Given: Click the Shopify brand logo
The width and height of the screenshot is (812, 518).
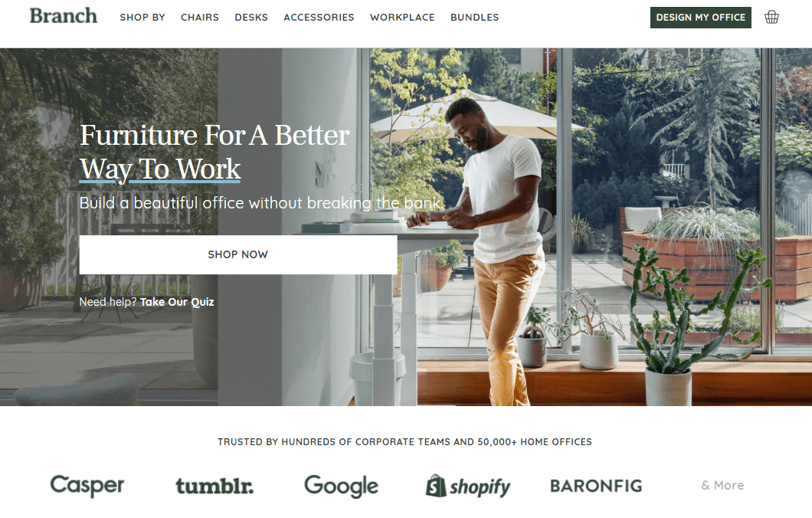Looking at the screenshot, I should point(468,486).
